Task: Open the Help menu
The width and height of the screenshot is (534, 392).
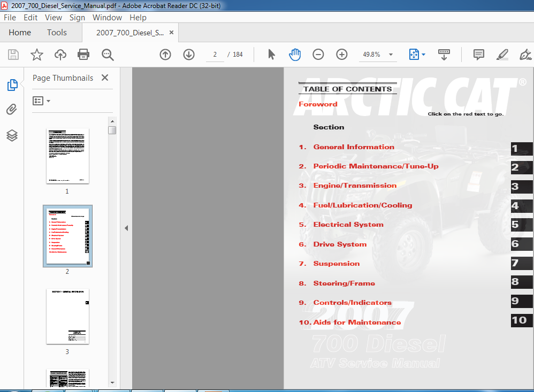Action: 138,17
